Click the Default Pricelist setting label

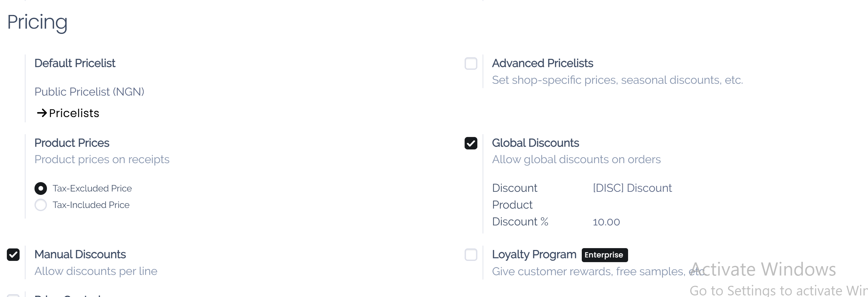75,63
